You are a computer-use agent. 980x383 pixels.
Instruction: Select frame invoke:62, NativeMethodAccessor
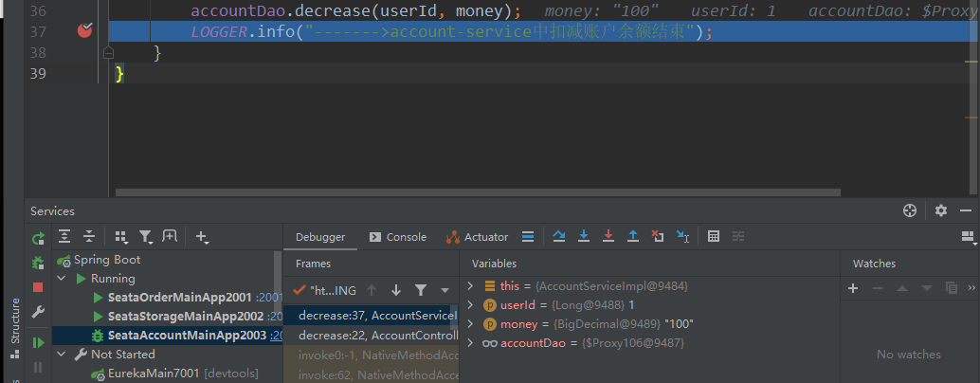coord(371,374)
